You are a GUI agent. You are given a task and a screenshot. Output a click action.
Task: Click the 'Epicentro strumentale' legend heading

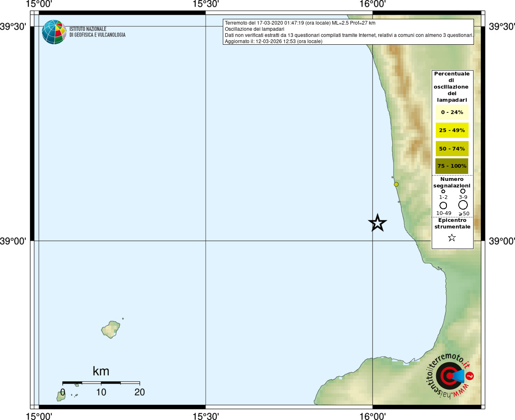452,223
